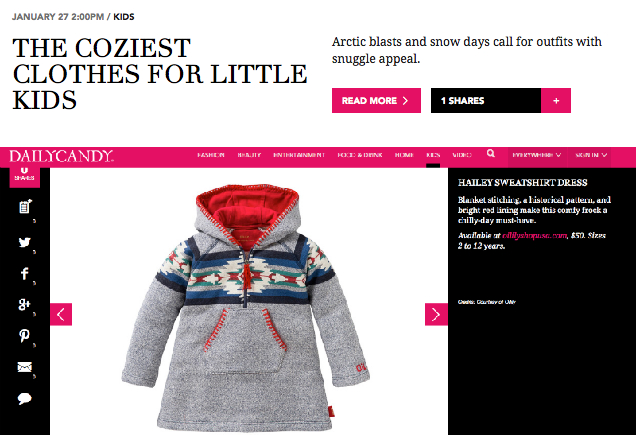Screen dimensions: 636x435
Task: Follow the oililyshopusa.com link
Action: (x=534, y=235)
